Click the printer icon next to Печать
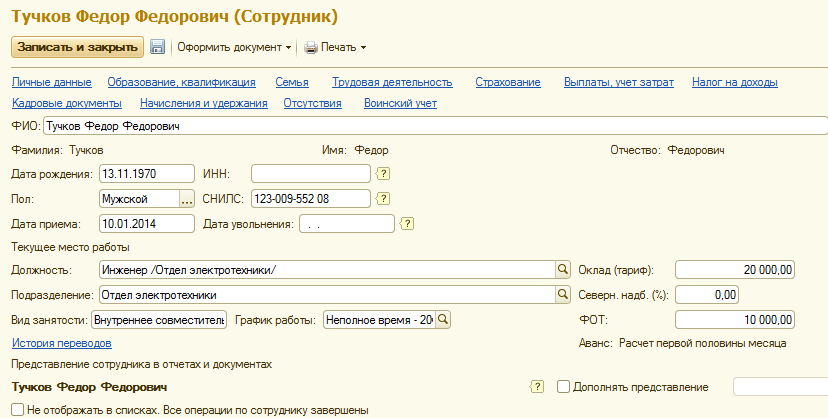The height and width of the screenshot is (418, 828). point(311,47)
